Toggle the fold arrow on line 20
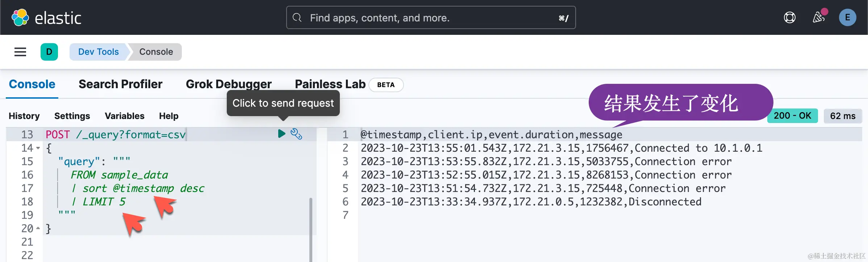 [x=38, y=229]
